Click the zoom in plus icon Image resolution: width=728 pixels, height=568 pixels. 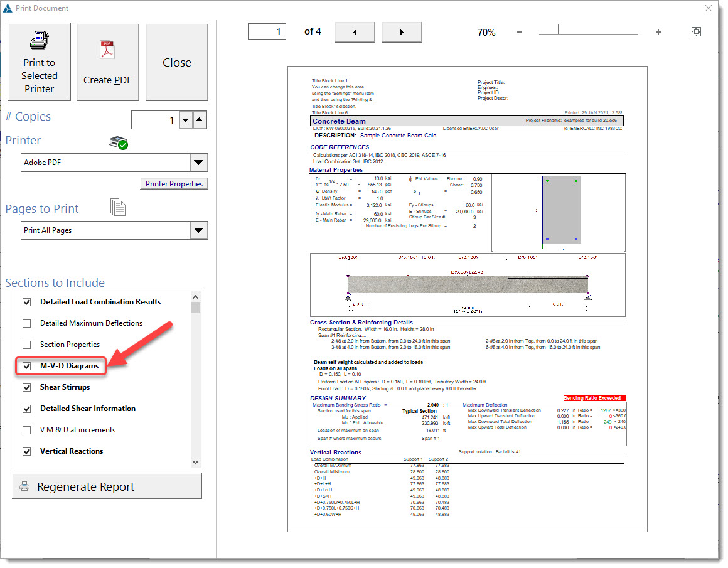[658, 32]
